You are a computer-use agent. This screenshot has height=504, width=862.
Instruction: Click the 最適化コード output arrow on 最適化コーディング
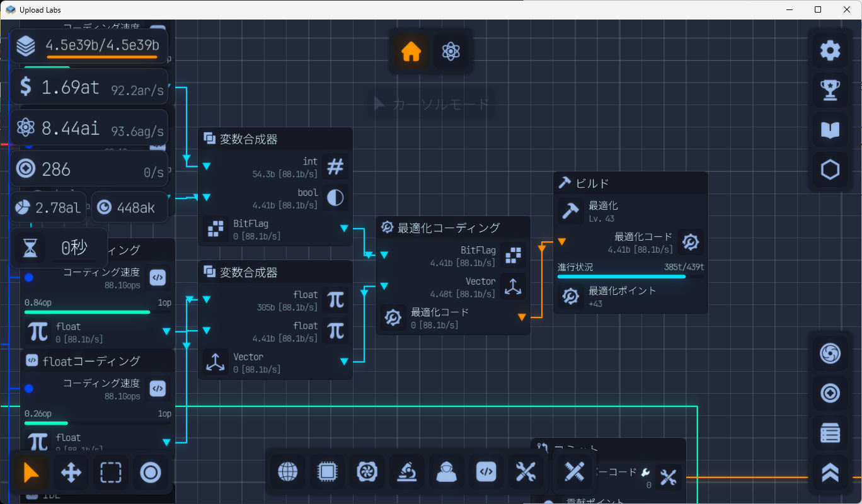point(522,317)
